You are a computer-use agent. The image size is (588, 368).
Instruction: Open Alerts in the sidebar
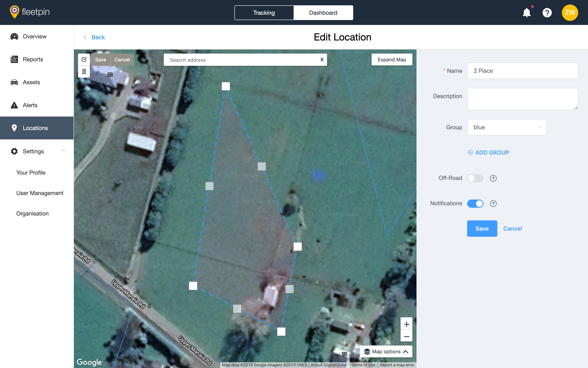click(37, 105)
